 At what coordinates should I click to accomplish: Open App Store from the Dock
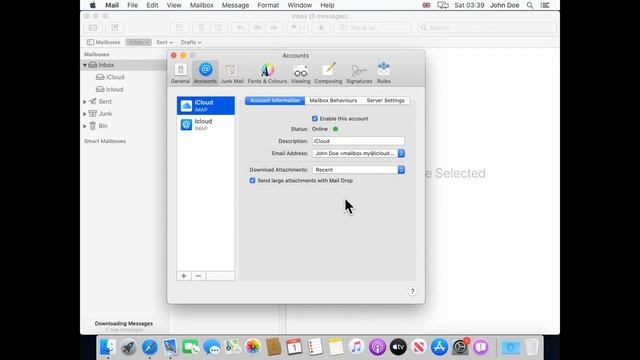click(x=439, y=347)
